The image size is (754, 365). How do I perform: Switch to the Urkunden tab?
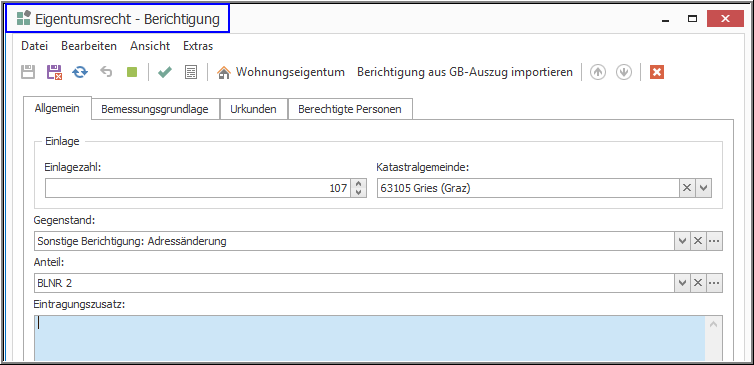(253, 109)
